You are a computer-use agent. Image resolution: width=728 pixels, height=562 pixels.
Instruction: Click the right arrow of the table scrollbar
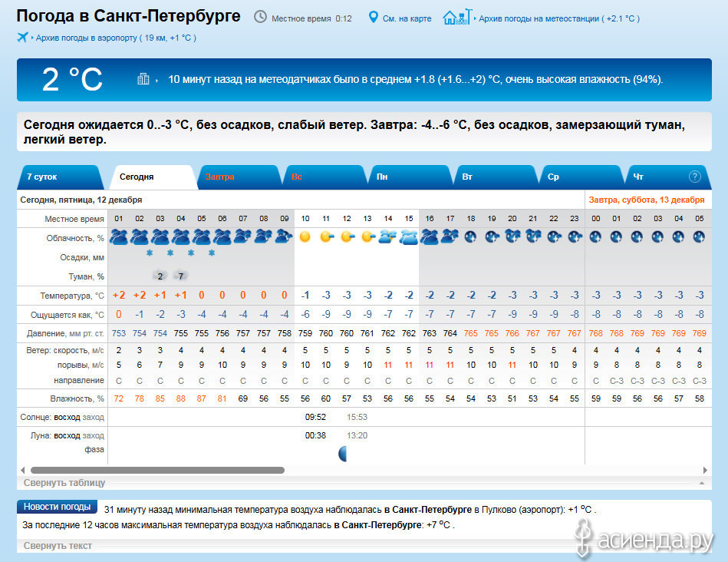(705, 470)
